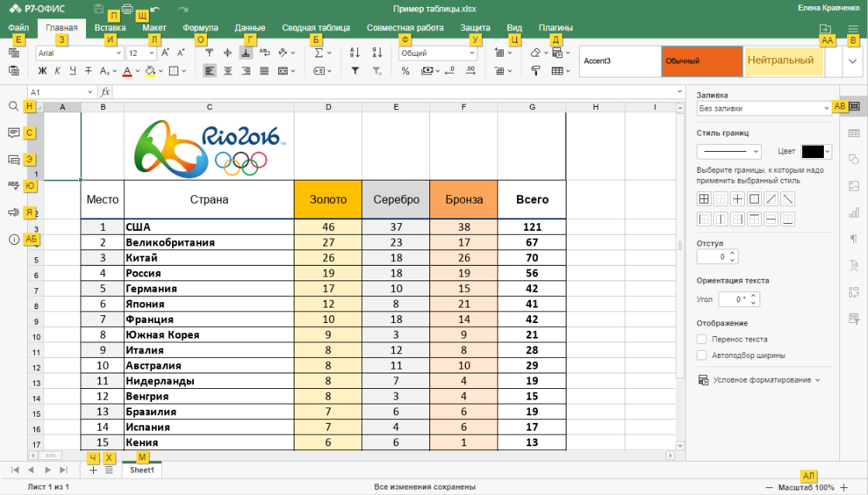Open the summation function dropdown arrow
868x495 pixels.
329,53
